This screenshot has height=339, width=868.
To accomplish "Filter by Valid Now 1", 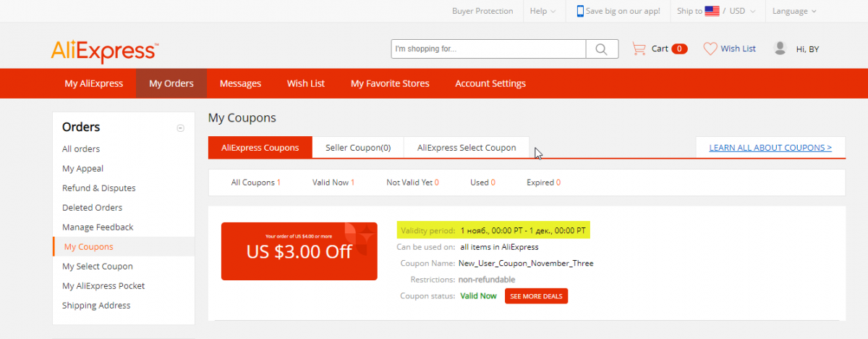I will (x=333, y=183).
